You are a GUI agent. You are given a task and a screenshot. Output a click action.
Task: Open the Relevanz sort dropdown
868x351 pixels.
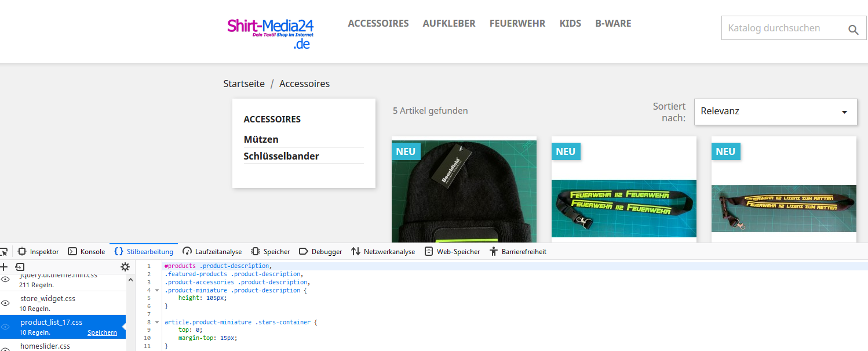coord(775,111)
